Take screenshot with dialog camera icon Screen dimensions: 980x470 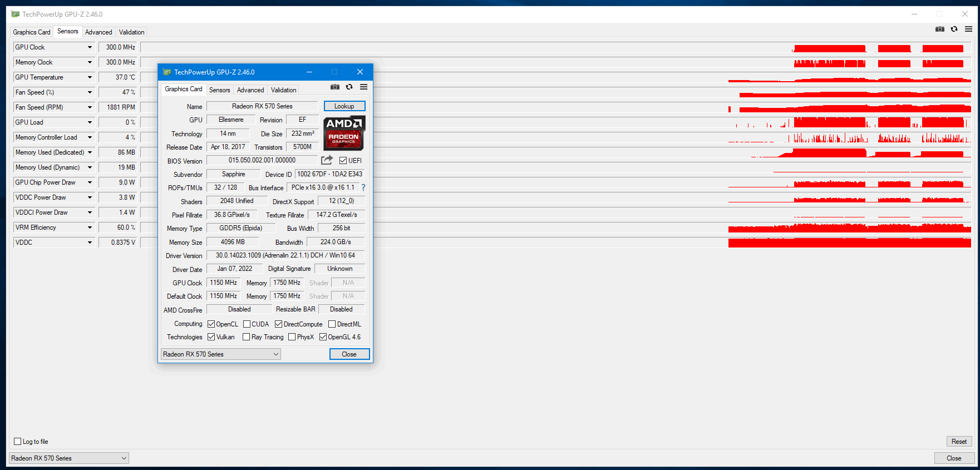335,87
